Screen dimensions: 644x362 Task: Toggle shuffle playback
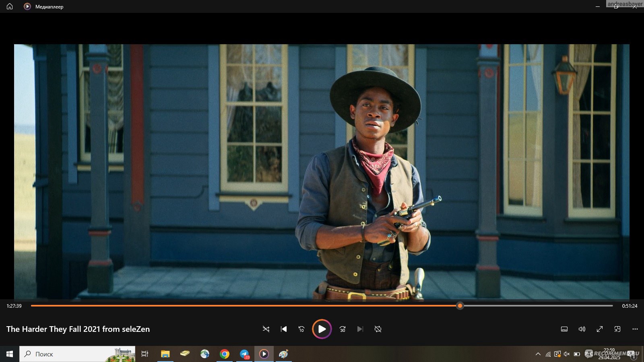click(x=266, y=329)
